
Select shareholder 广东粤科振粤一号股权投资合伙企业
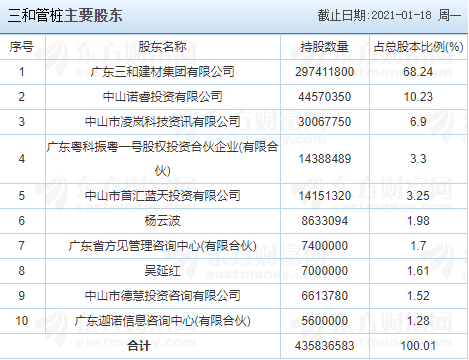(163, 159)
